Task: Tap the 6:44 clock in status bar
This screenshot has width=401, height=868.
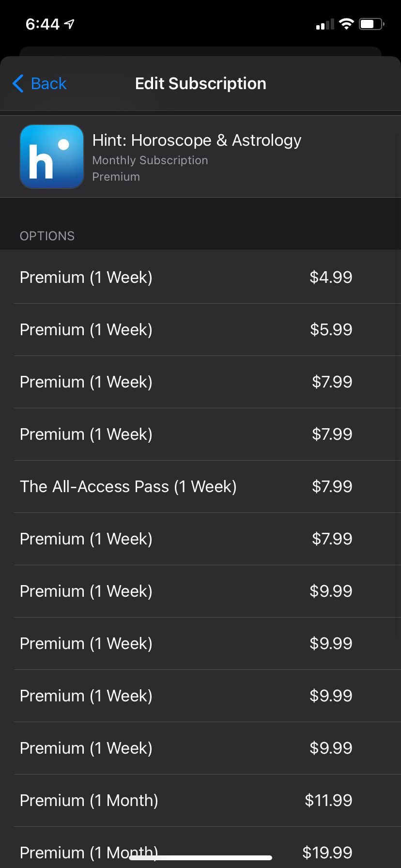Action: [x=43, y=24]
